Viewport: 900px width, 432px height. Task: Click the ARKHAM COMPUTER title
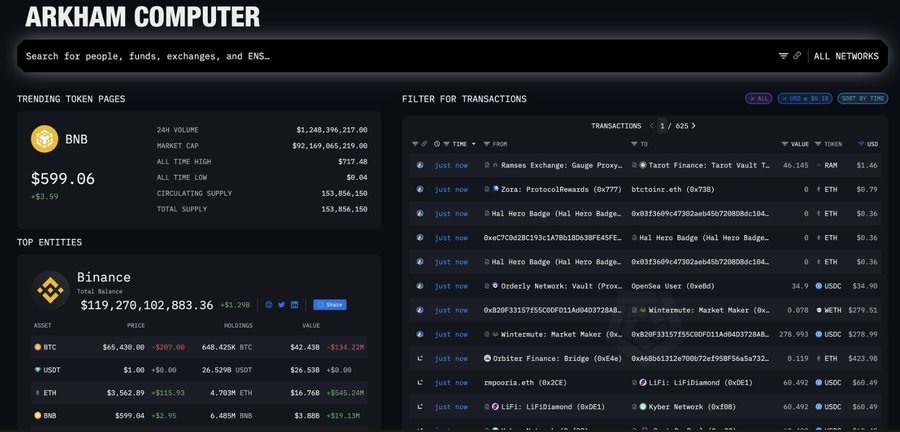pos(142,17)
